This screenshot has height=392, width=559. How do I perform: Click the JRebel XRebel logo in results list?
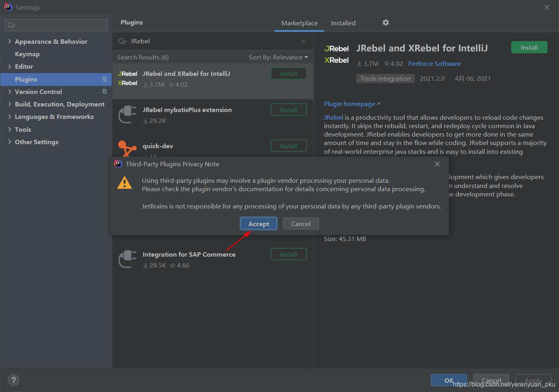127,78
